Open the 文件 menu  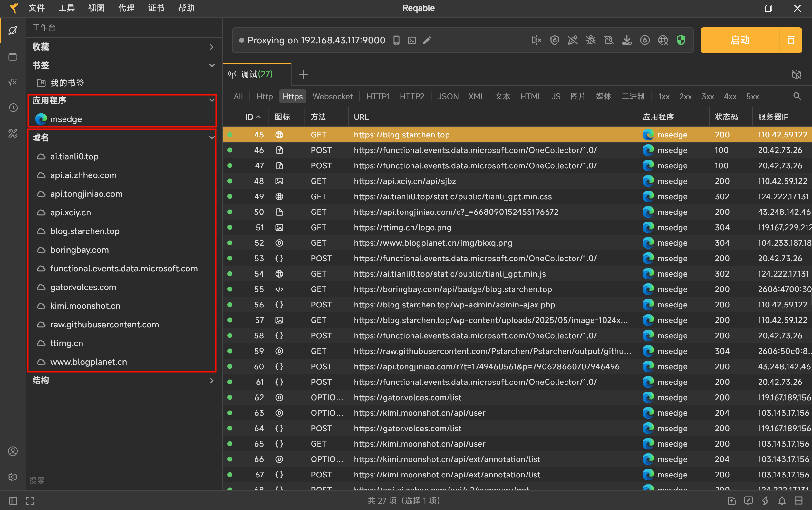pyautogui.click(x=36, y=8)
